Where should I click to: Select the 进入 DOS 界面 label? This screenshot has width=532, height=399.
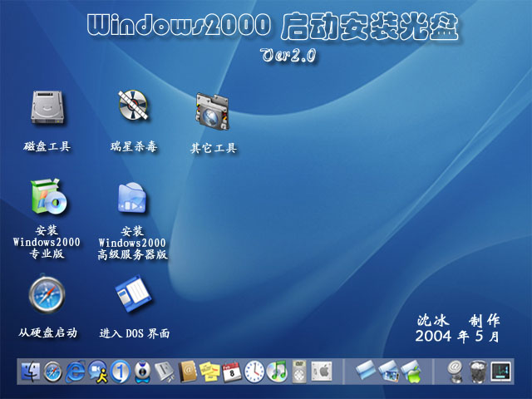(135, 333)
